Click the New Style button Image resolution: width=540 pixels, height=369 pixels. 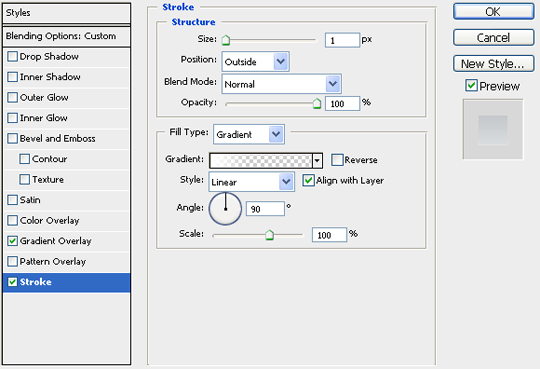(494, 64)
